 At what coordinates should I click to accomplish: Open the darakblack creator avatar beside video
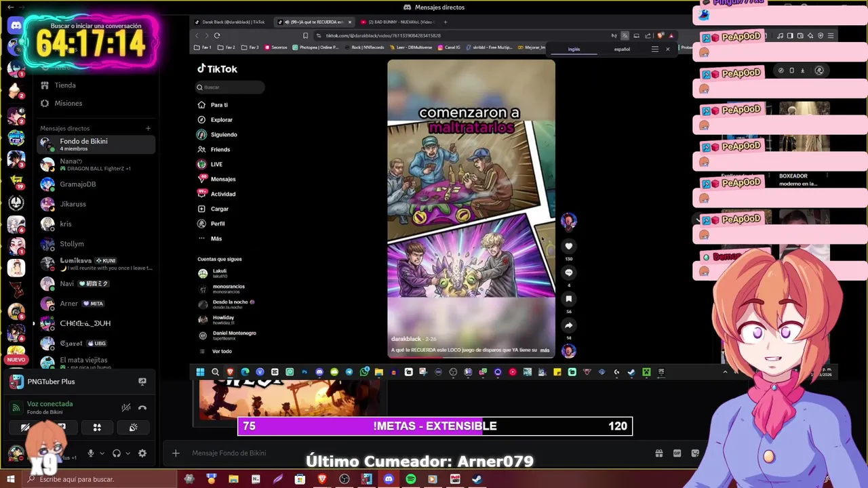click(x=569, y=221)
